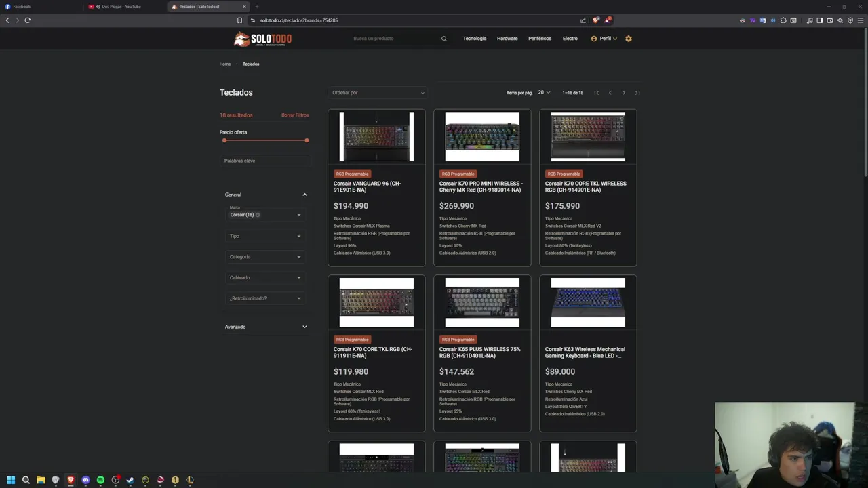Open Discord from taskbar
868x488 pixels.
(85, 480)
